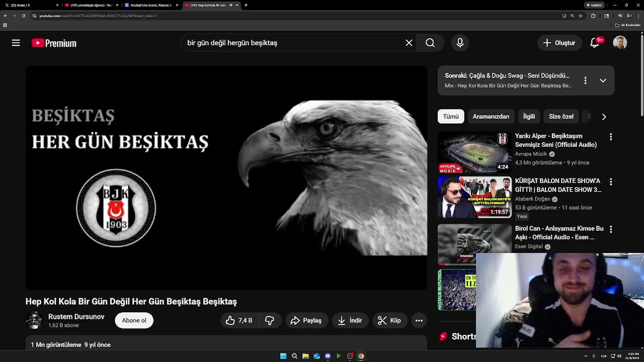Open Rustem Dursunov channel name
The height and width of the screenshot is (362, 644).
[76, 317]
